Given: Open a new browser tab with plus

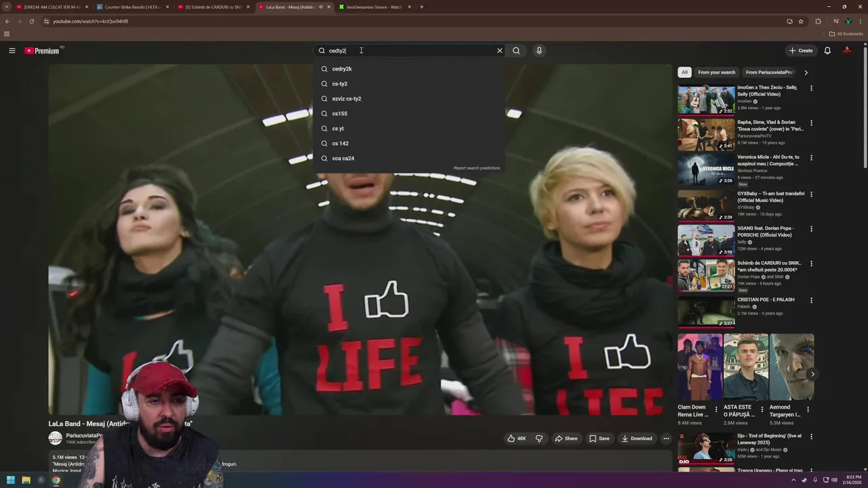Looking at the screenshot, I should (422, 7).
